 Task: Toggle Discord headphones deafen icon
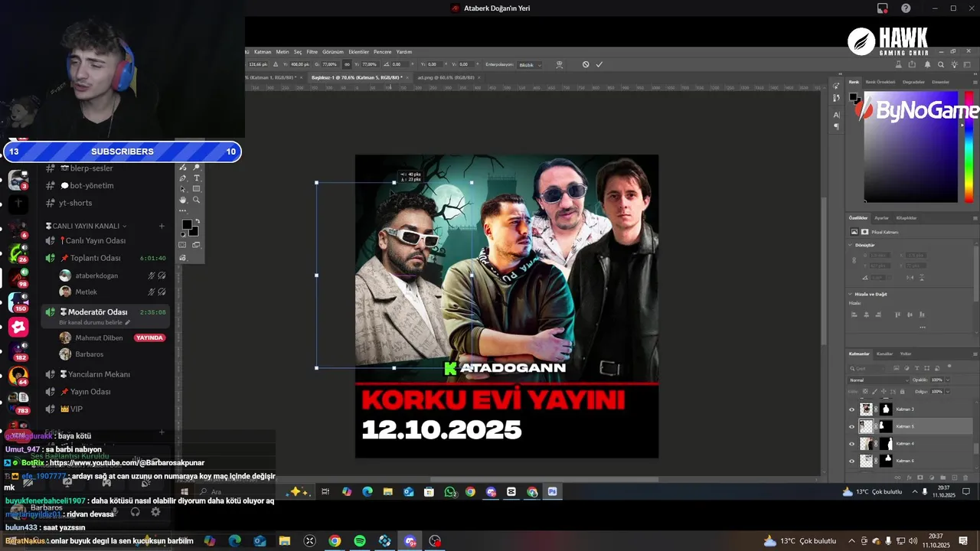136,512
